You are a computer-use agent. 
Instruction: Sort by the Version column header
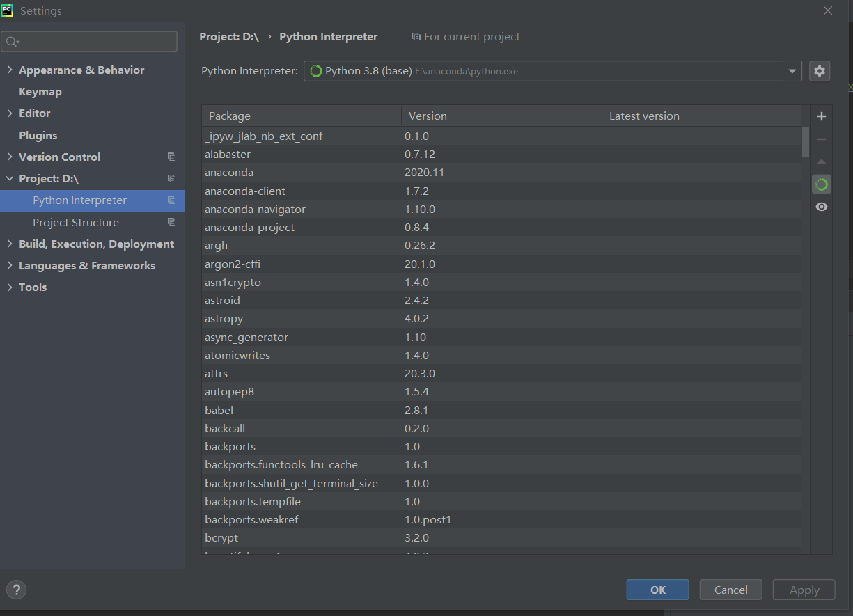click(501, 116)
